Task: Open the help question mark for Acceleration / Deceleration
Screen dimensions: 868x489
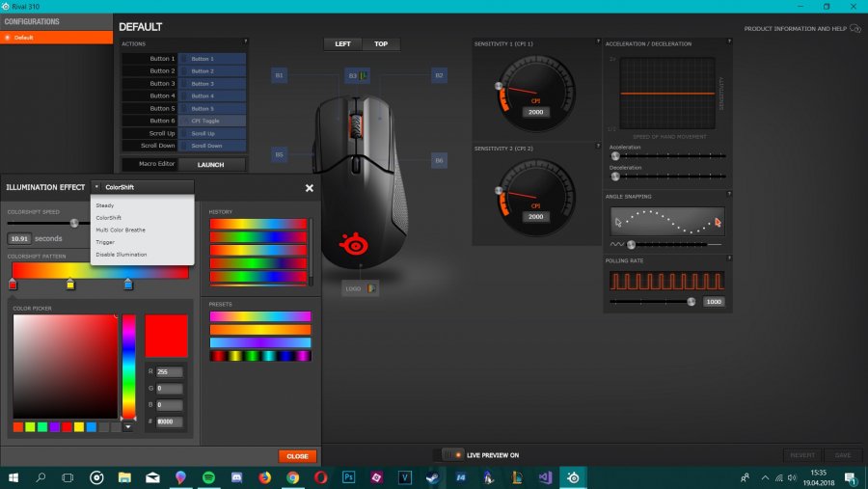Action: (729, 41)
